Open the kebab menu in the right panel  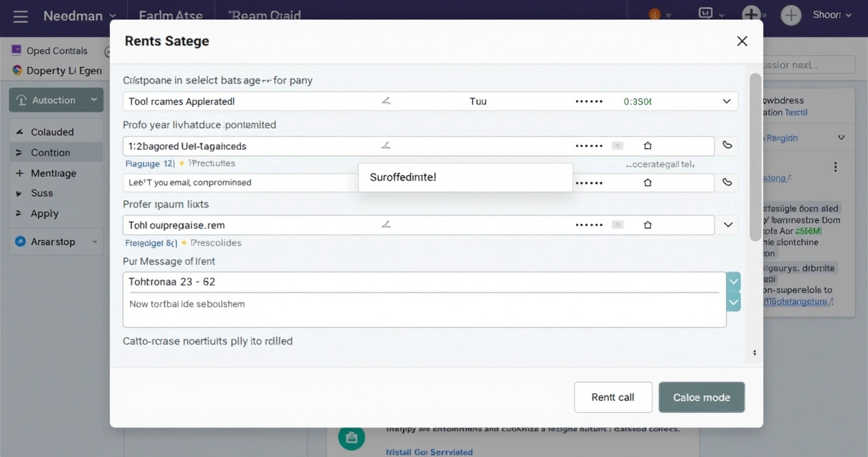click(835, 167)
